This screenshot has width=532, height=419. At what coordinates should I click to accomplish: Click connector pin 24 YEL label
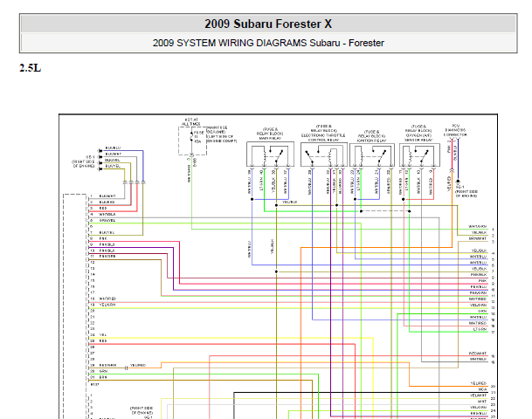pyautogui.click(x=103, y=334)
